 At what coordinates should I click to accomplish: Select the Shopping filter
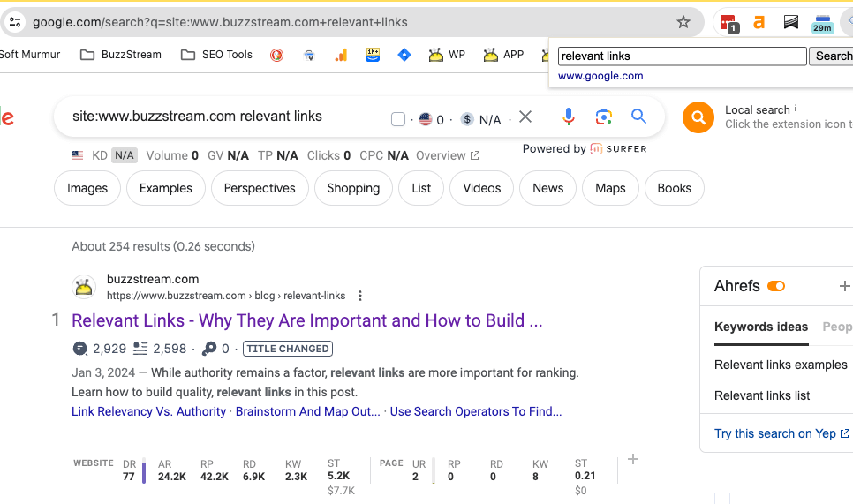click(353, 188)
